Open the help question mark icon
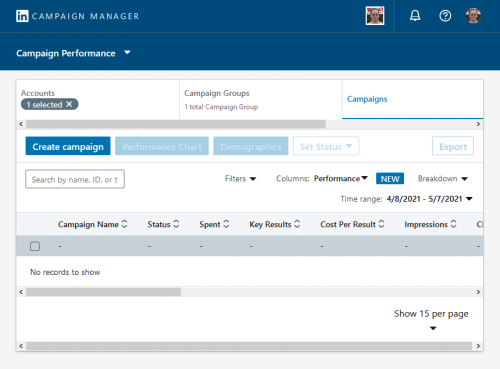Screen dimensions: 500x369 [x=445, y=16]
